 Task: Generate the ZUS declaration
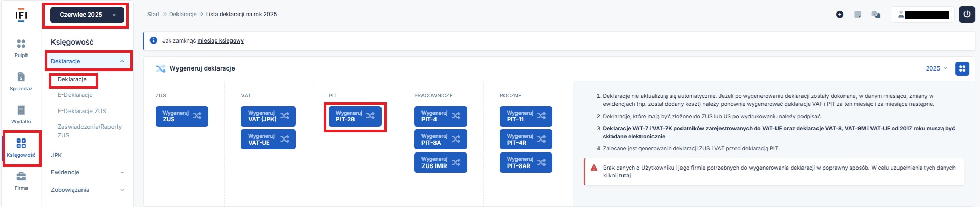click(182, 116)
